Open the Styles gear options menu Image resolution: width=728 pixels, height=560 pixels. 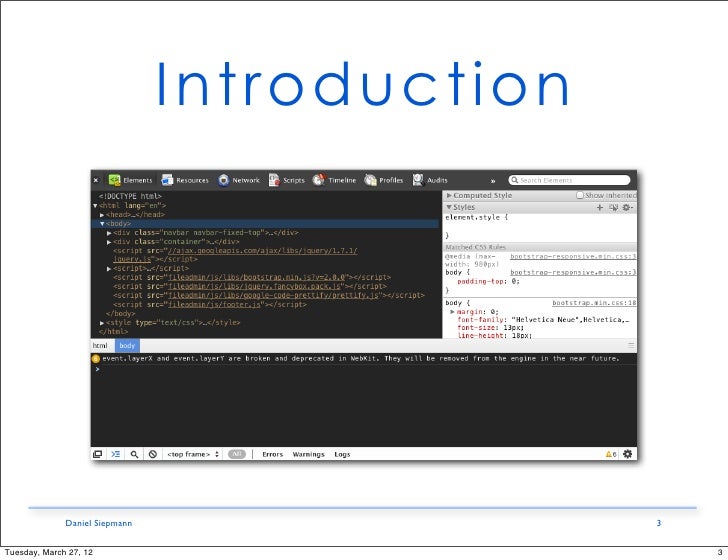pyautogui.click(x=627, y=208)
